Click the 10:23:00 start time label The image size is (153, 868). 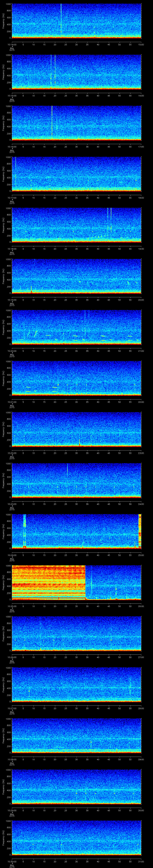coord(12,504)
